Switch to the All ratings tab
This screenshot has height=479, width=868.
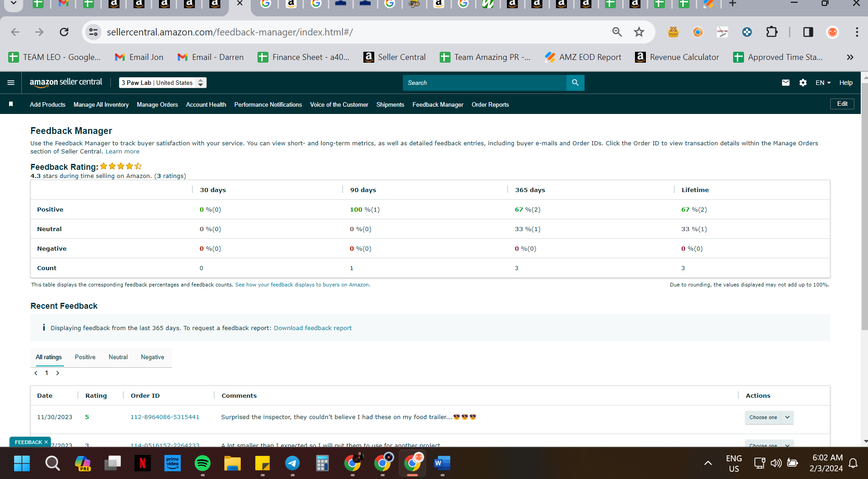coord(49,357)
